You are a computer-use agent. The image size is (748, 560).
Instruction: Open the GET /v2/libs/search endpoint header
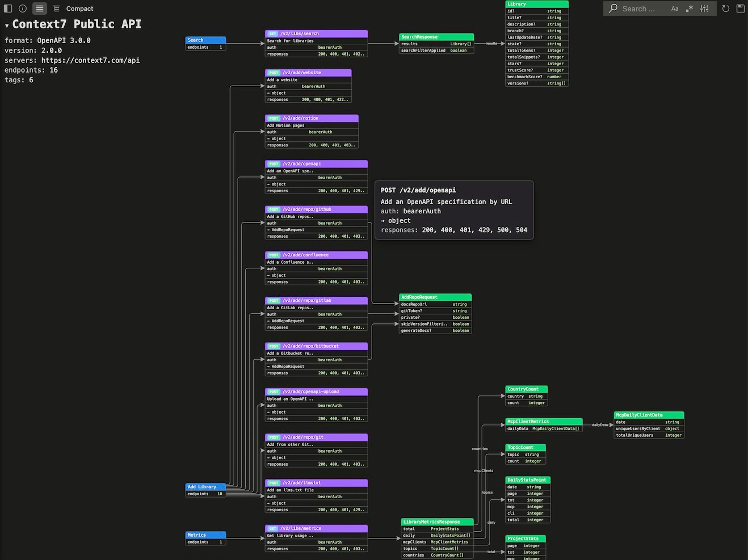[316, 33]
